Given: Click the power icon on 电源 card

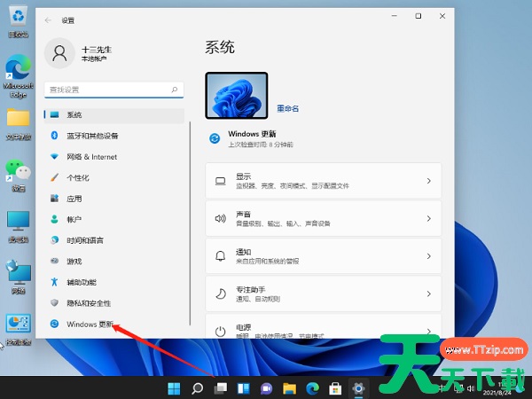Looking at the screenshot, I should [221, 331].
